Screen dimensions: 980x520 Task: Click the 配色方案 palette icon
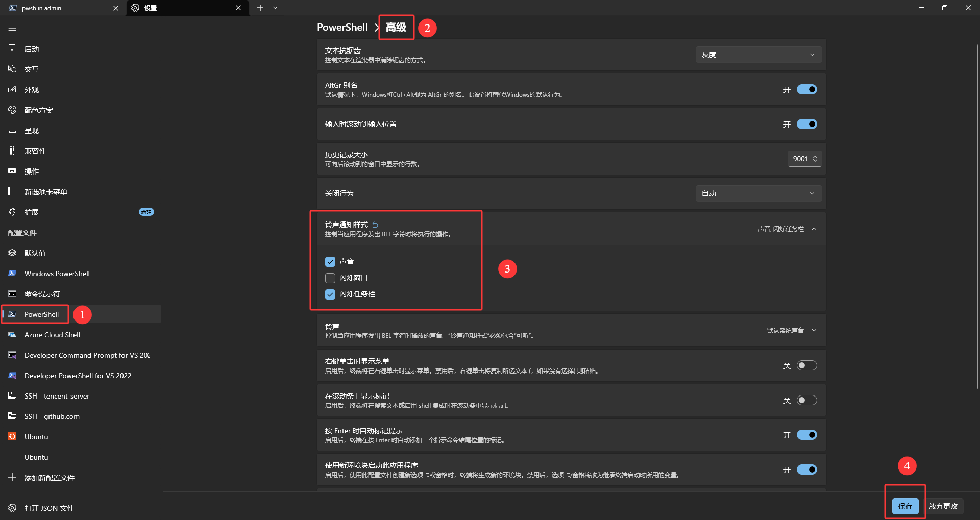click(12, 110)
